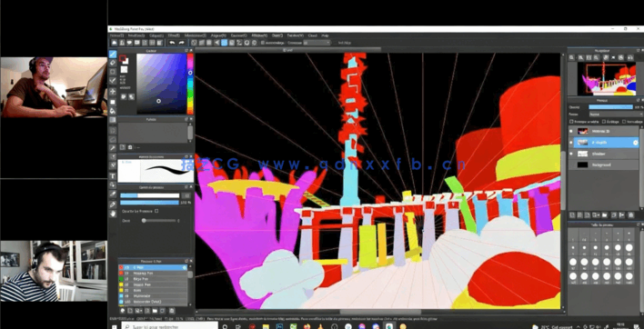The image size is (644, 329).
Task: Click the trash icon below the brush list
Action: [x=172, y=311]
